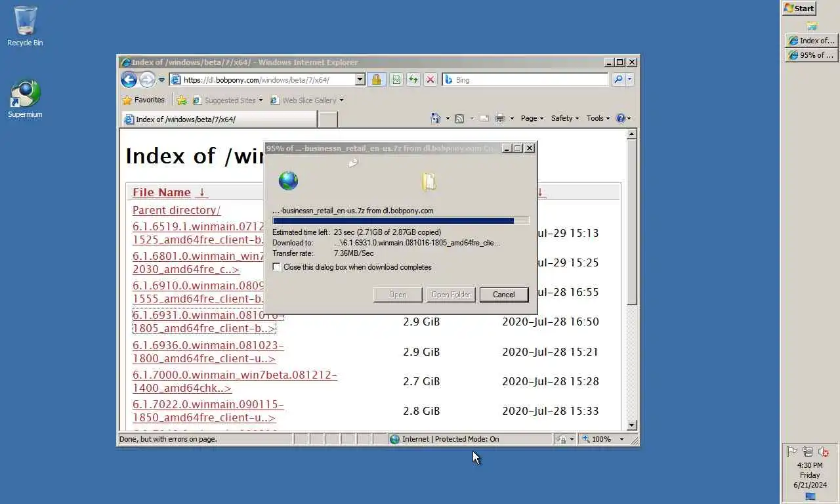Open the 6.1.7000.0.winmain_win7beta.081212 file link
Image resolution: width=840 pixels, height=504 pixels.
pyautogui.click(x=235, y=381)
